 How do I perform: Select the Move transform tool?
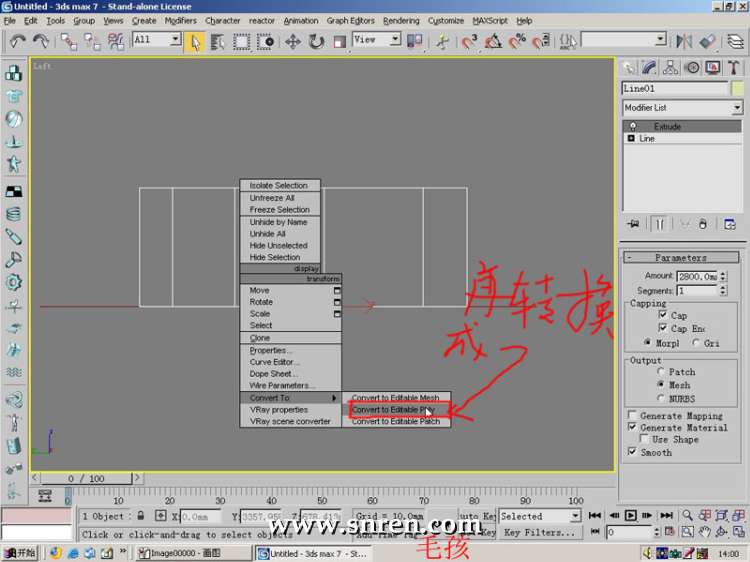[293, 42]
